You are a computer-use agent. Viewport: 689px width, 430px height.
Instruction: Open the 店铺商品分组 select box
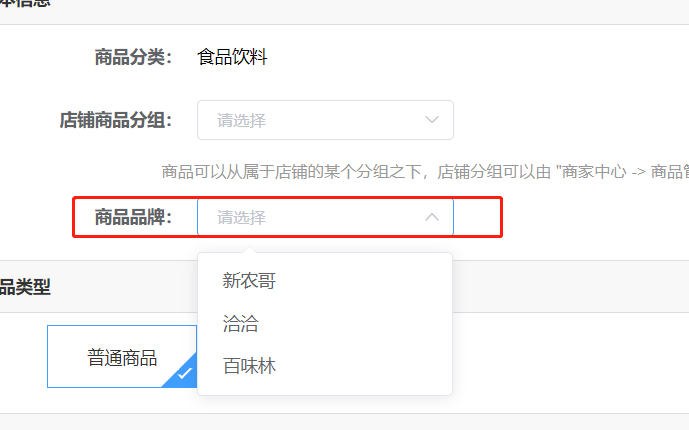coord(325,120)
